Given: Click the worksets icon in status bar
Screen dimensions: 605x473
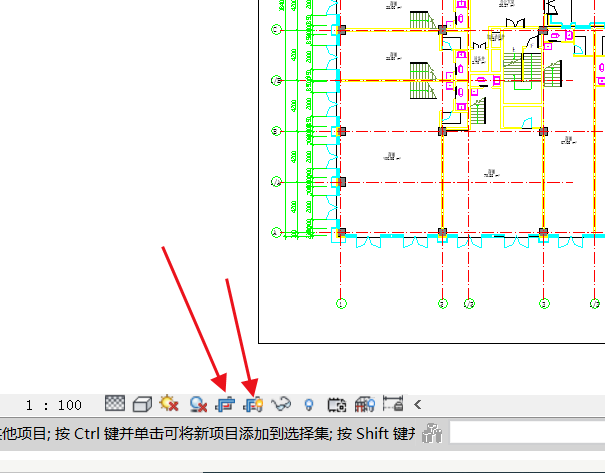Looking at the screenshot, I should 431,433.
